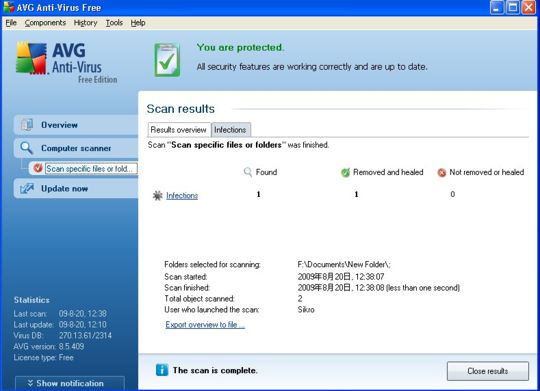This screenshot has width=540, height=391.
Task: Click the Overview sidebar button
Action: coord(76,125)
